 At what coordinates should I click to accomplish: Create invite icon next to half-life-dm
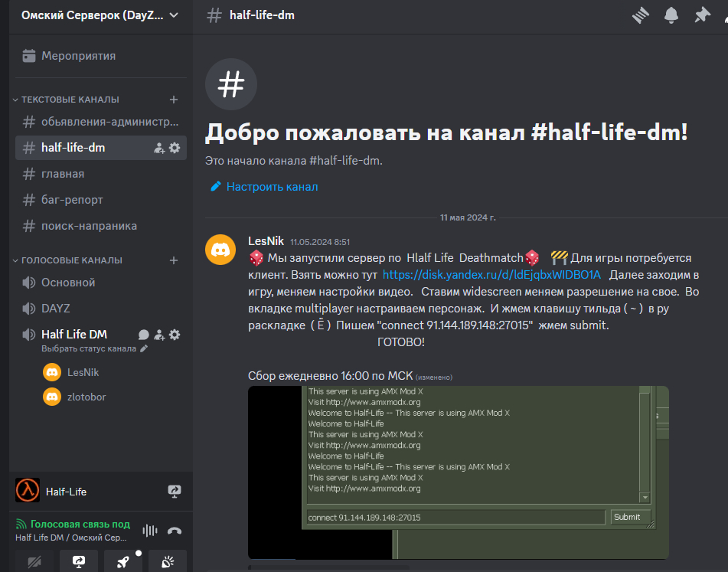[x=159, y=148]
